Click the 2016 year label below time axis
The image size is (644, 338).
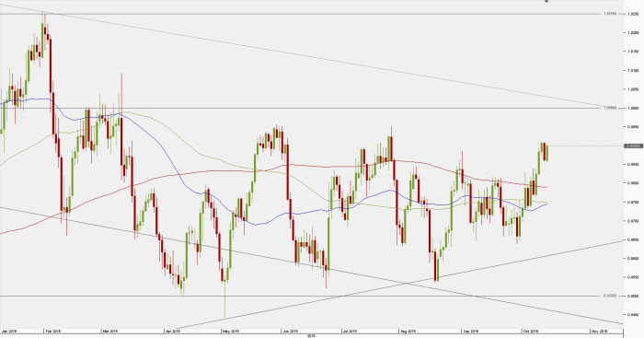tap(311, 336)
